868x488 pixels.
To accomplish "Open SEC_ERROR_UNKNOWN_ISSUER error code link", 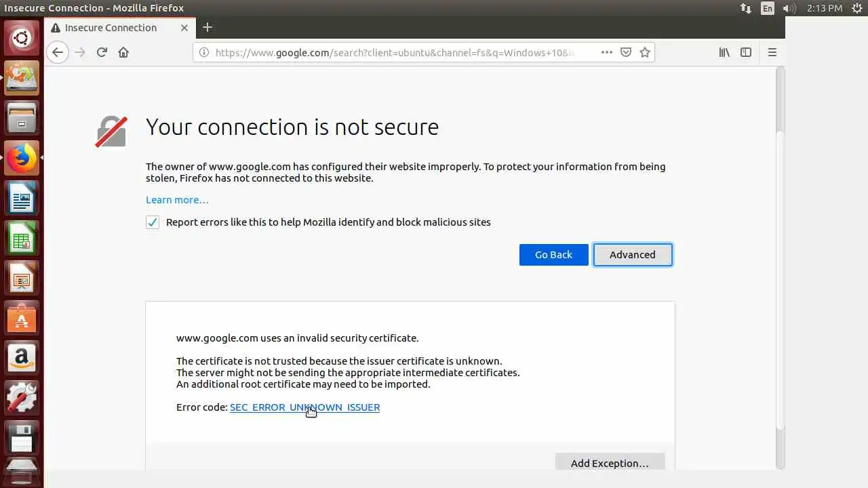I will (304, 407).
